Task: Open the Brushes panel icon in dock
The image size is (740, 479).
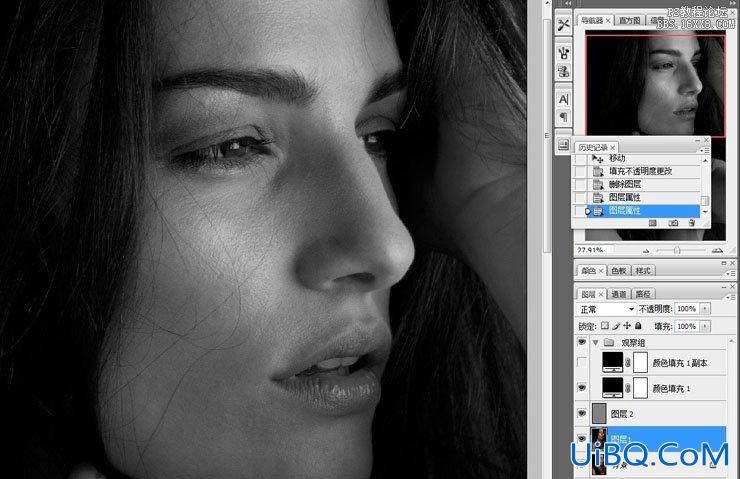Action: pyautogui.click(x=563, y=53)
